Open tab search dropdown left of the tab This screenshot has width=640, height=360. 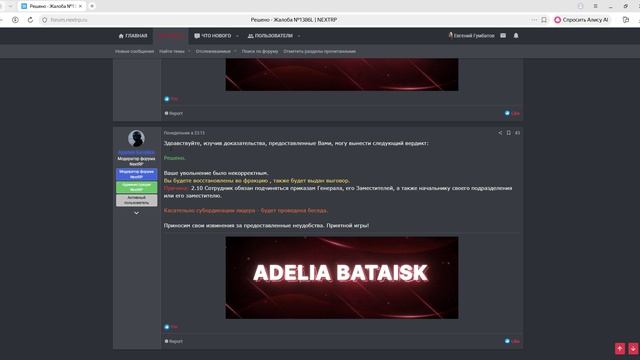pos(10,6)
